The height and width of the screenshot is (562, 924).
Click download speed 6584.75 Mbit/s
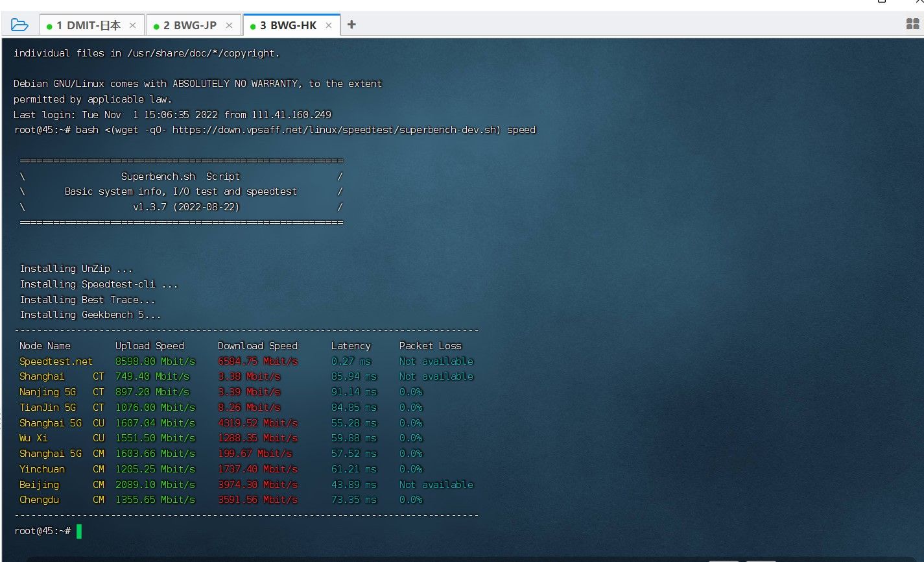point(257,361)
